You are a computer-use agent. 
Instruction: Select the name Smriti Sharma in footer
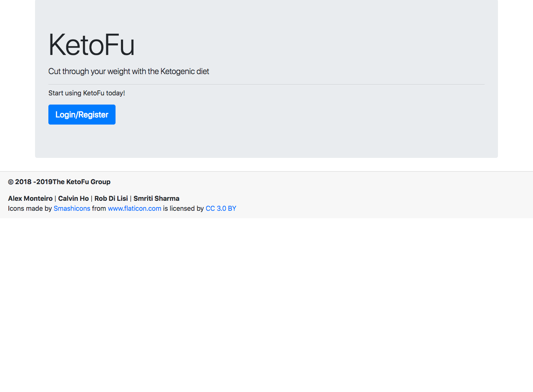[156, 198]
